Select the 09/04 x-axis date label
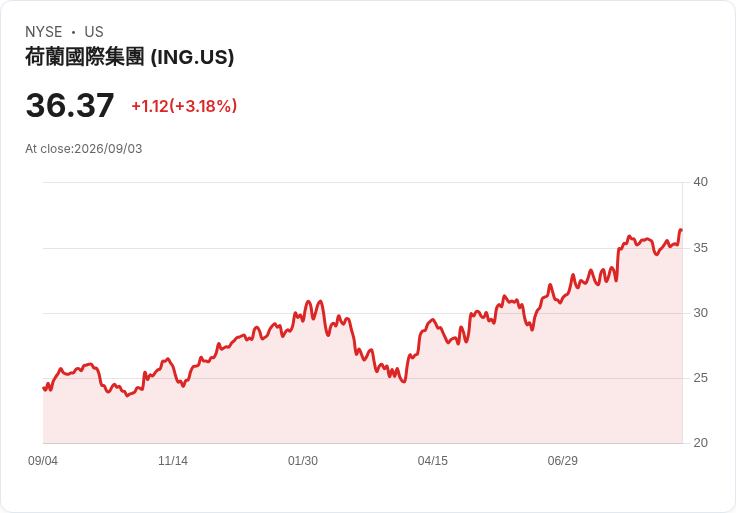This screenshot has width=736, height=513. point(43,461)
